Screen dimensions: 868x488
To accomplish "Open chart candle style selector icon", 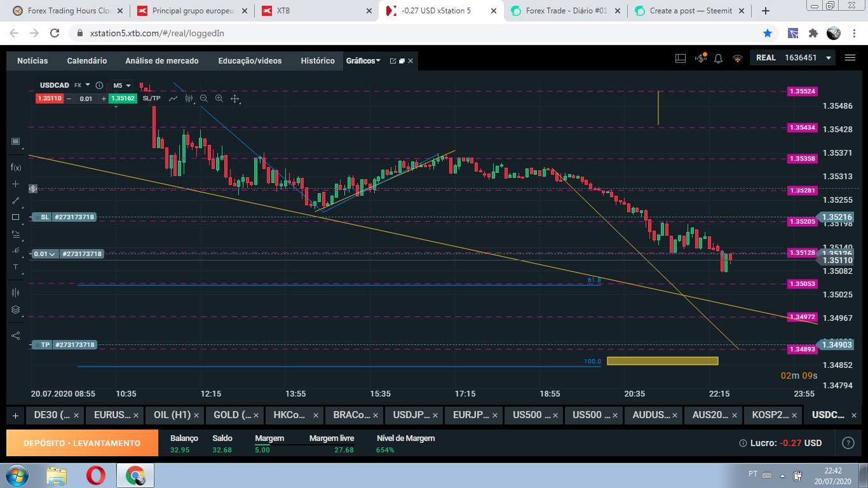I will point(189,98).
